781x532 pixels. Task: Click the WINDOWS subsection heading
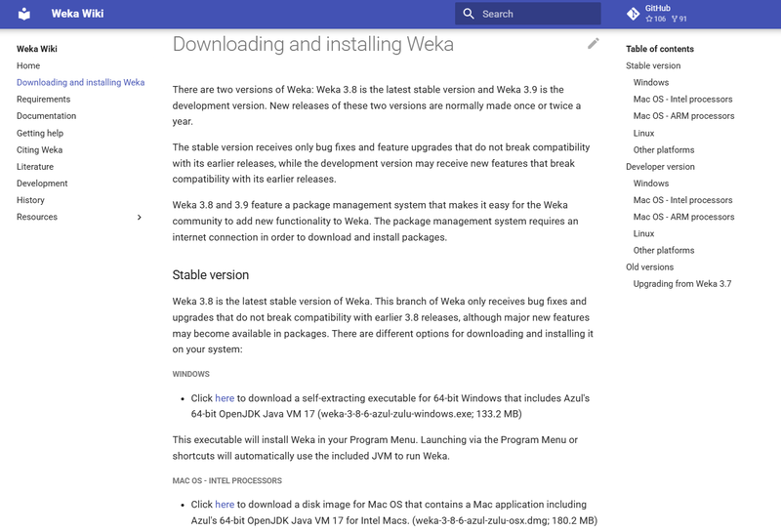(190, 374)
